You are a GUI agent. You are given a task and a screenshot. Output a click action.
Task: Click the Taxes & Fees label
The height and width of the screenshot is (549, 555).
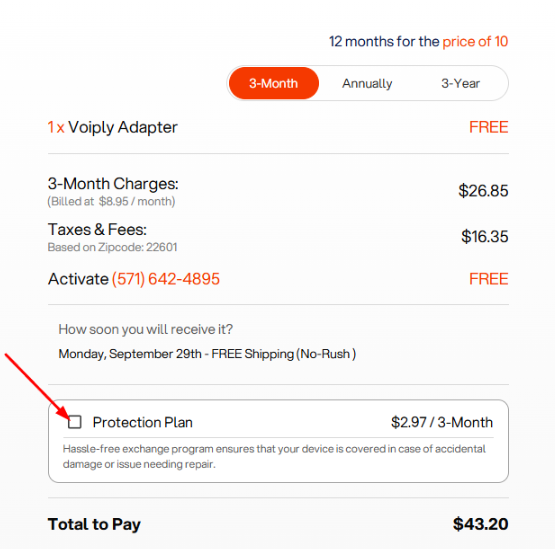tap(97, 229)
